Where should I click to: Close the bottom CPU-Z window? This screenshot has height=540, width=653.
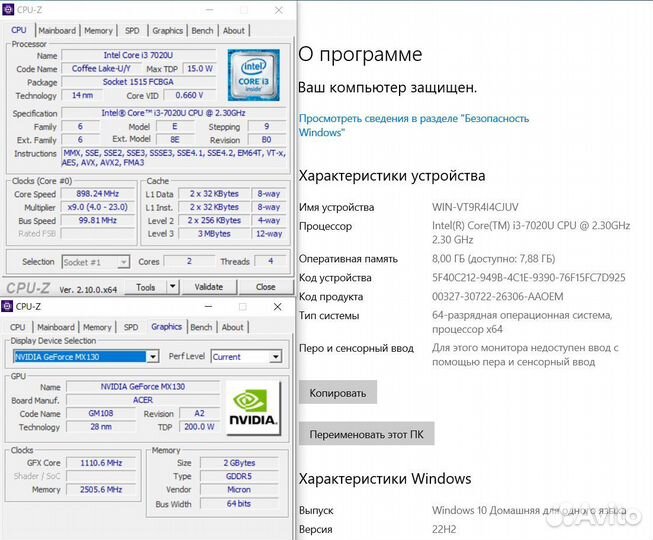pyautogui.click(x=277, y=307)
